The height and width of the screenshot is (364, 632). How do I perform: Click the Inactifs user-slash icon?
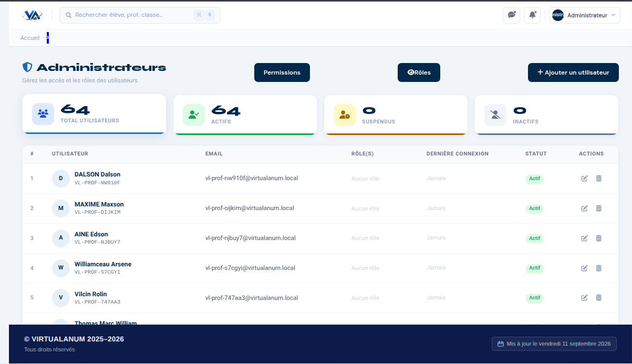(495, 115)
